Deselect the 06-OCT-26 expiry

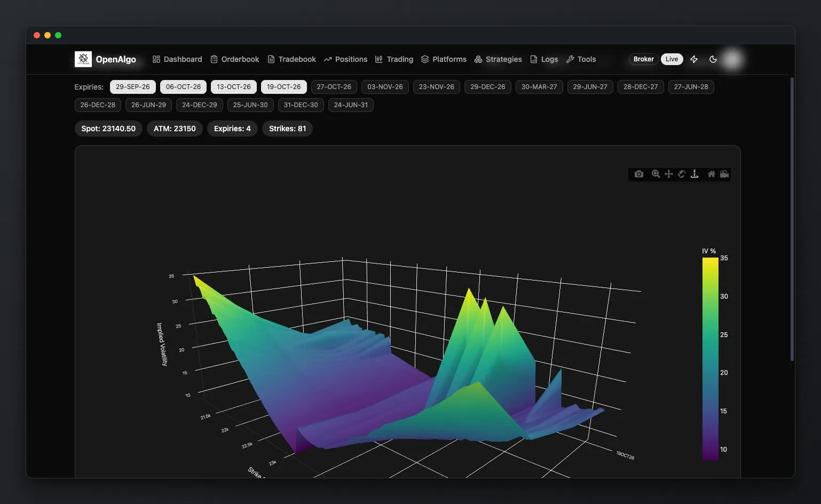(183, 87)
